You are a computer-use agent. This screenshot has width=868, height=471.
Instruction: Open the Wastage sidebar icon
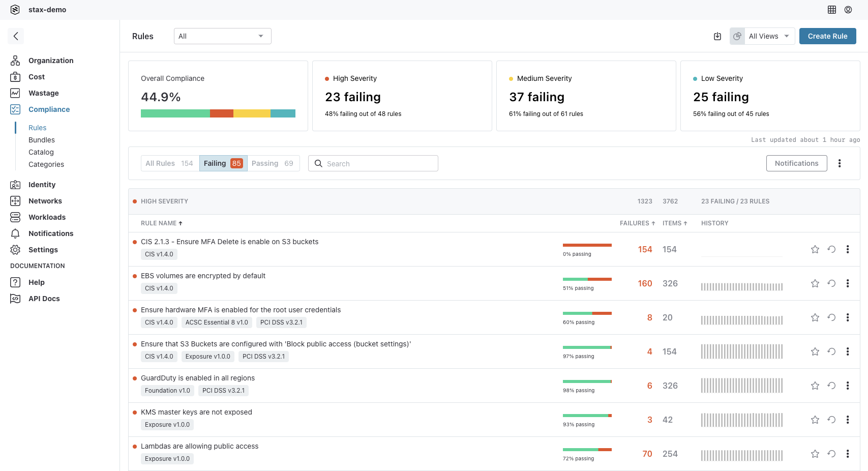[x=15, y=93]
